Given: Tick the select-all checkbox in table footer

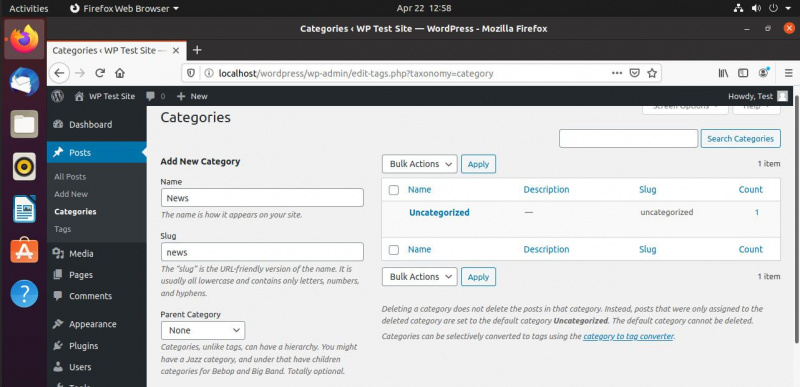Looking at the screenshot, I should pyautogui.click(x=394, y=250).
